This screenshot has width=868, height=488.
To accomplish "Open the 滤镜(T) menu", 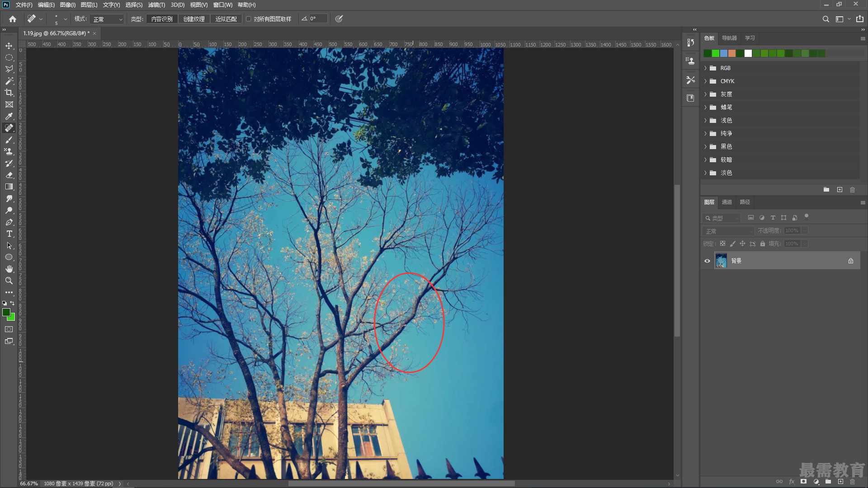I will coord(156,5).
